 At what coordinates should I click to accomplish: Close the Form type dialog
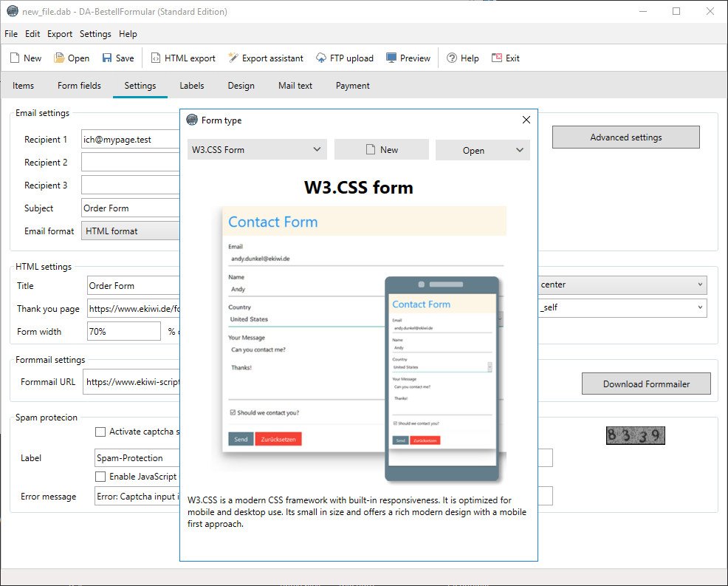(x=526, y=120)
